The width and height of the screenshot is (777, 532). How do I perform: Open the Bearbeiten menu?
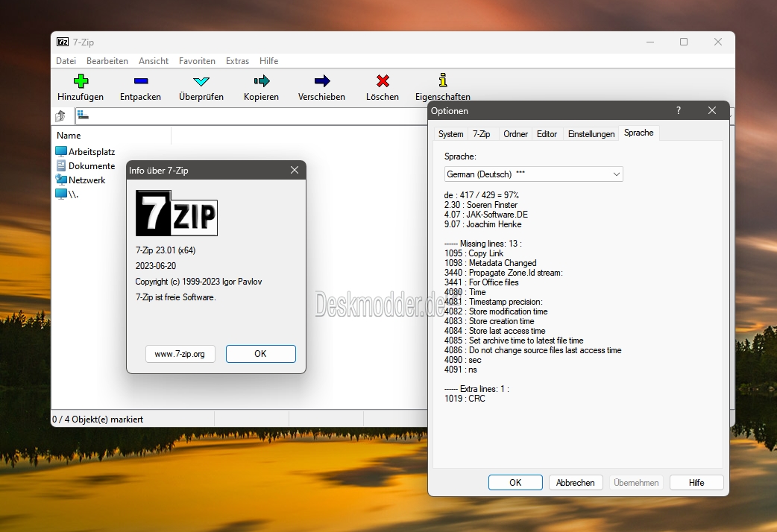pyautogui.click(x=107, y=61)
